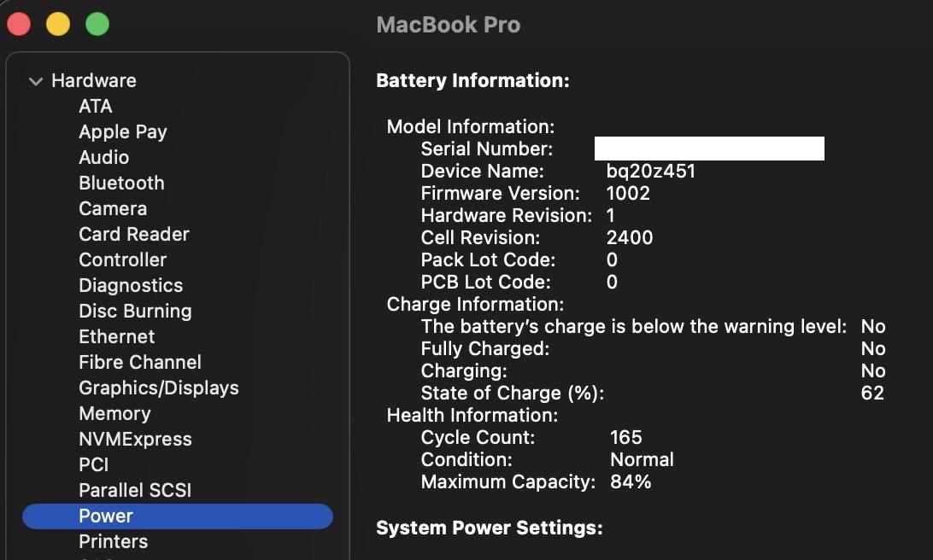
Task: Open the Card Reader entry
Action: coord(133,234)
